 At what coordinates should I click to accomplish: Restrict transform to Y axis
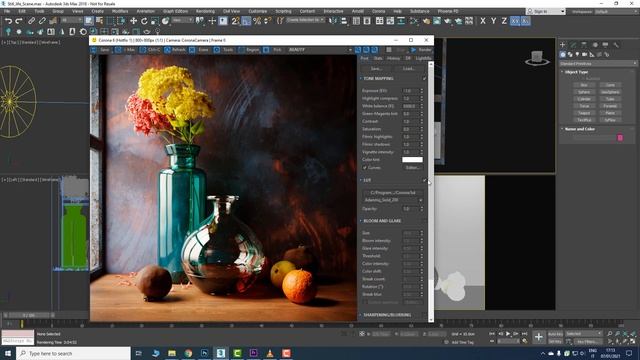(493, 21)
